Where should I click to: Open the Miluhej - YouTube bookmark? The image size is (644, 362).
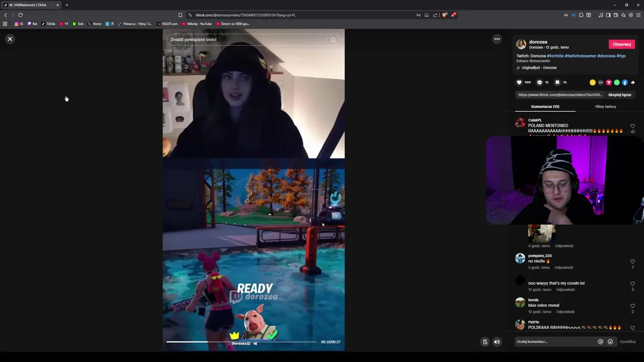[197, 24]
